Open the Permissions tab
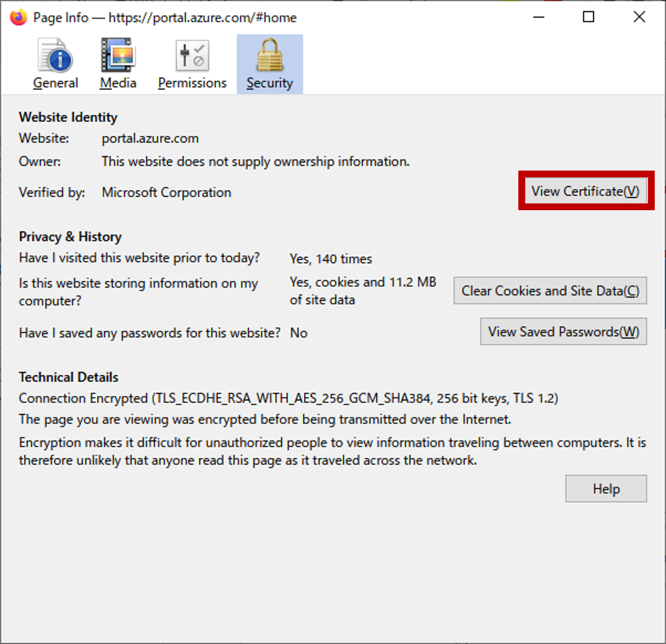666x644 pixels. point(192,83)
